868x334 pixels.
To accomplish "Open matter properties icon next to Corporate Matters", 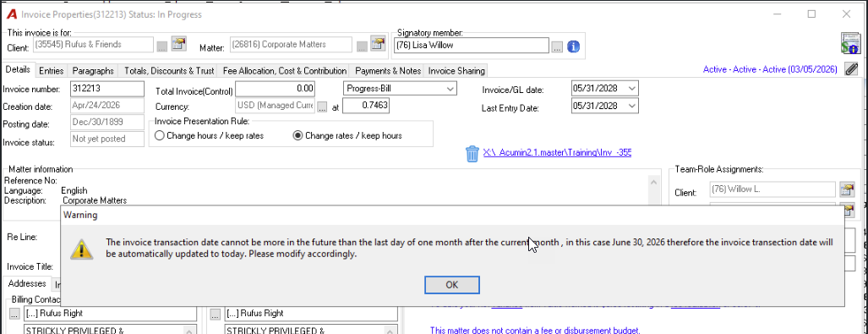I will point(378,44).
